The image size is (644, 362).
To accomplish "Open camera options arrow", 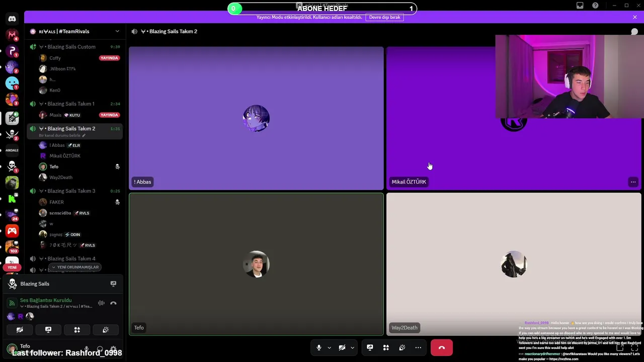I will click(352, 347).
